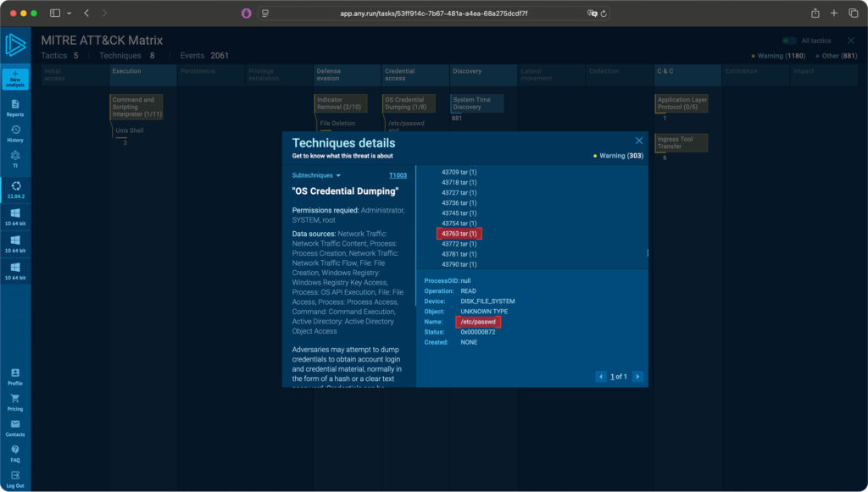Image resolution: width=868 pixels, height=492 pixels.
Task: Go to the previous details page
Action: [601, 377]
